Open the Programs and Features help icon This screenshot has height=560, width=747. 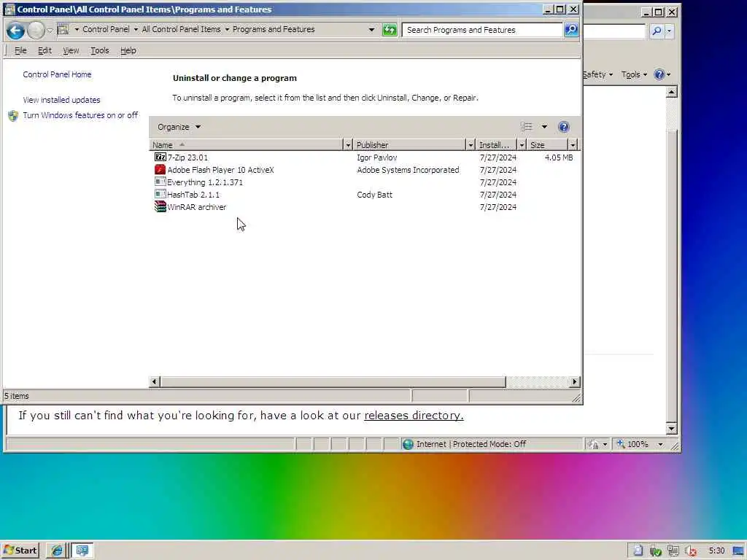click(x=564, y=127)
